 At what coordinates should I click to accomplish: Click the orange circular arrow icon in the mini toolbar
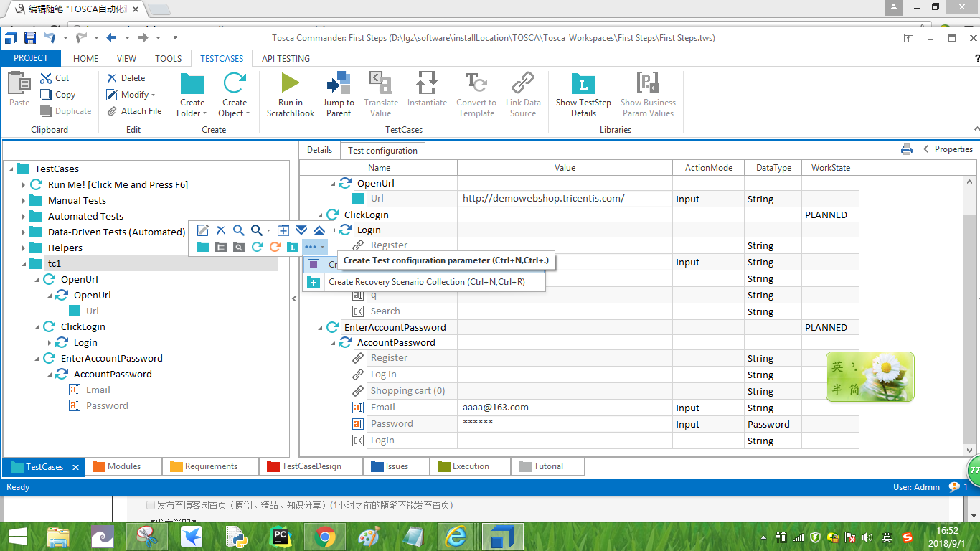275,247
